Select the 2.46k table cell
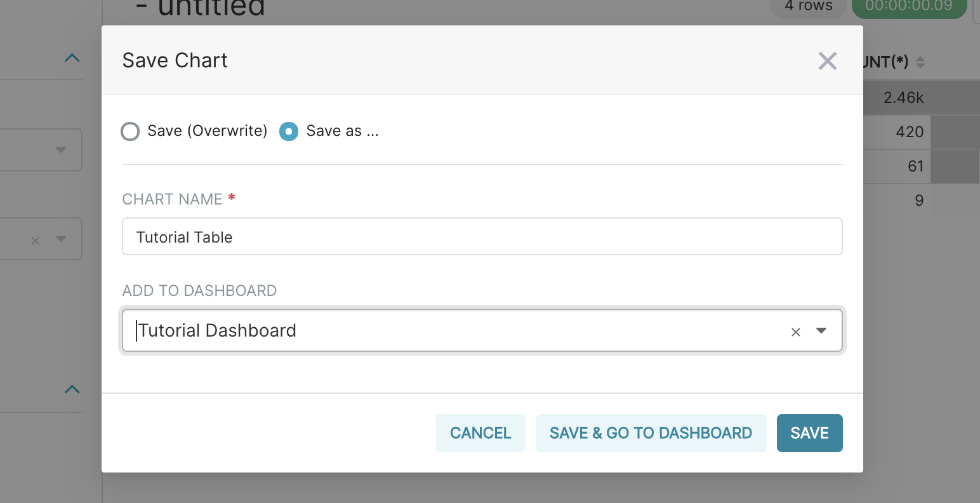 (903, 98)
